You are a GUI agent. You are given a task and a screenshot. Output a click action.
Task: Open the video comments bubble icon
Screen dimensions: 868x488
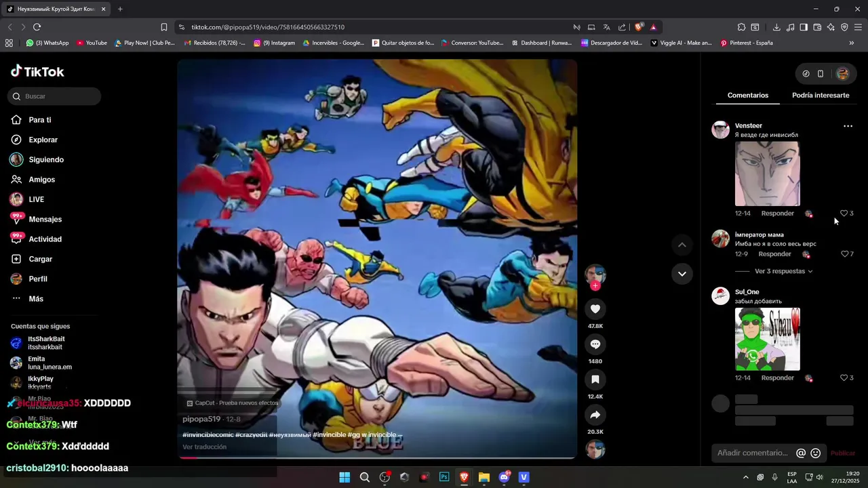[595, 344]
